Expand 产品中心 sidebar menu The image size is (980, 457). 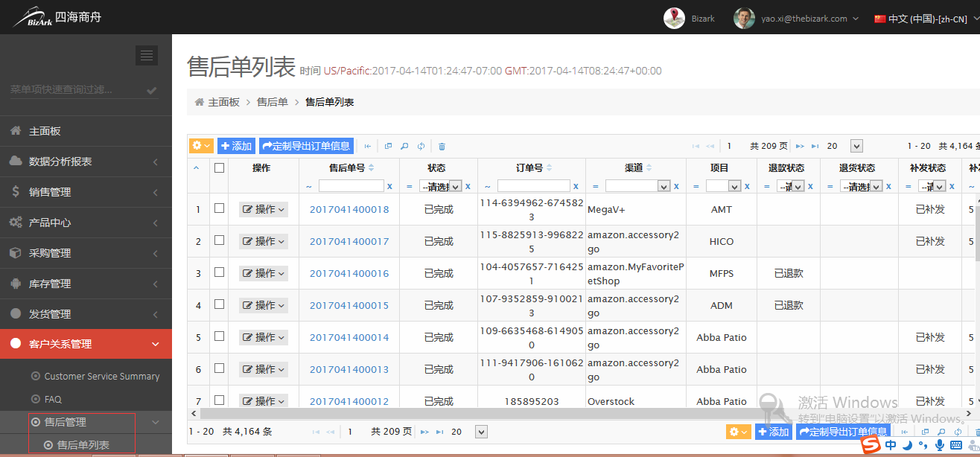(86, 223)
